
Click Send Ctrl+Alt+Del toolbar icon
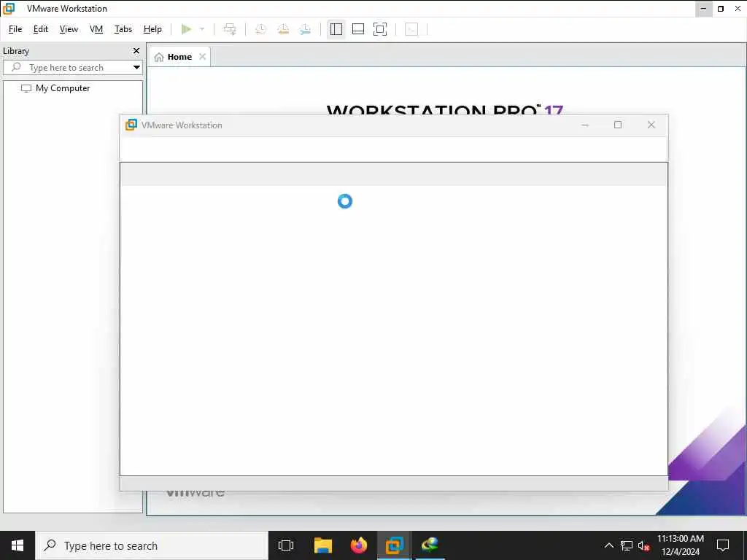[230, 29]
